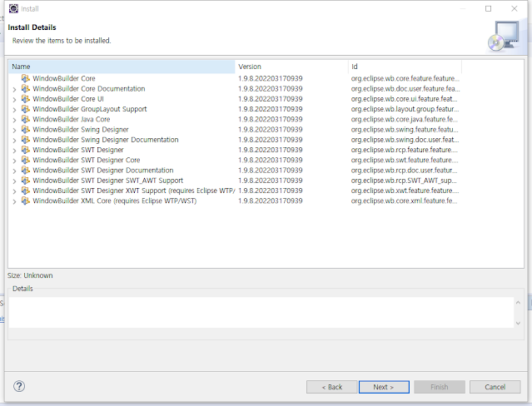Click the org.eclipse.wb.core.feature.feature id
The image size is (532, 406).
(x=405, y=78)
